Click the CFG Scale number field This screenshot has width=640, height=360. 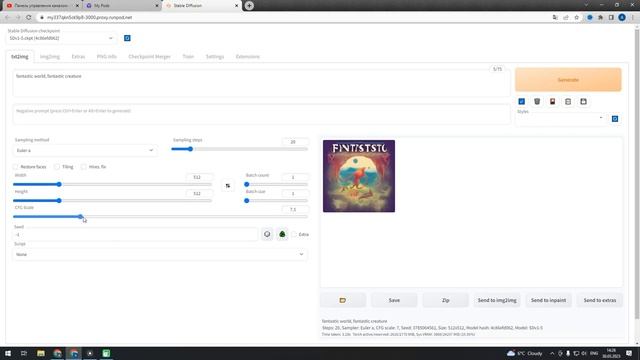[295, 209]
